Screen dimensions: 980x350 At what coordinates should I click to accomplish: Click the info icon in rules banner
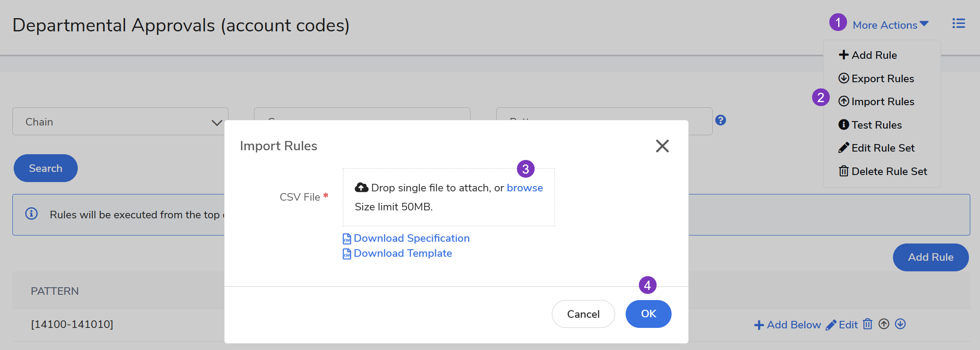31,214
